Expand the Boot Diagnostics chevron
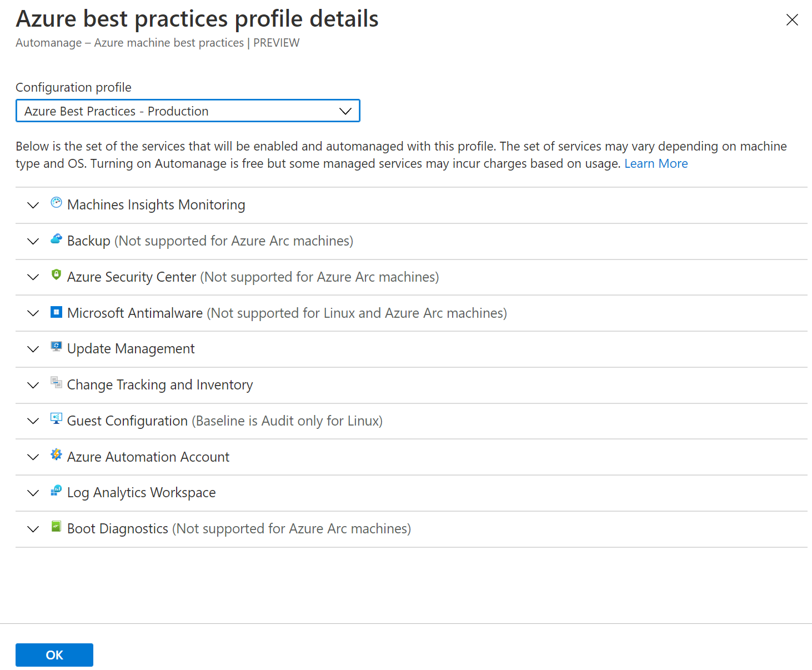 click(33, 529)
